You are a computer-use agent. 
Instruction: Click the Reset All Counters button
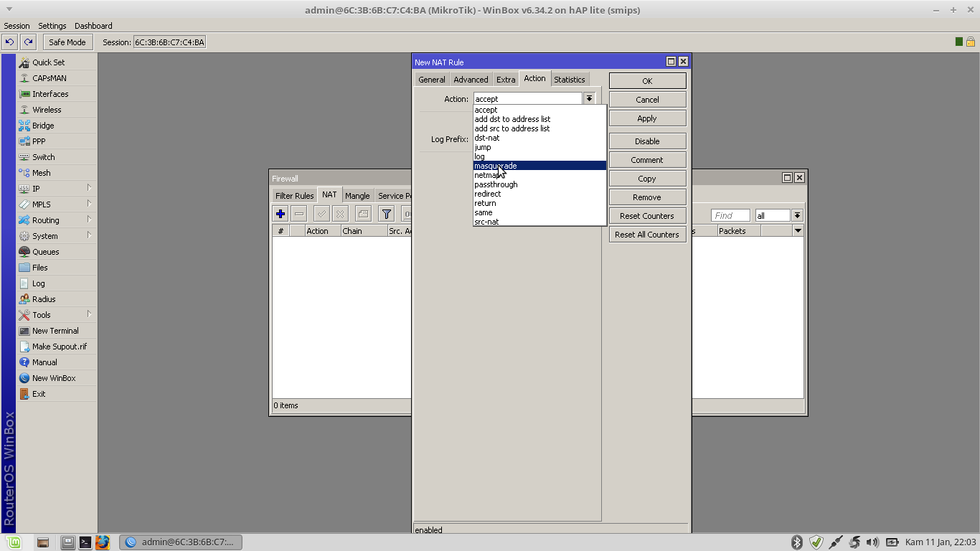click(646, 234)
